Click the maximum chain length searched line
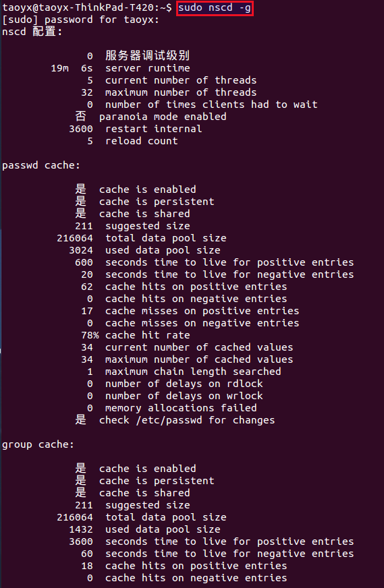Viewport: 384px width, 588px height. tap(184, 372)
